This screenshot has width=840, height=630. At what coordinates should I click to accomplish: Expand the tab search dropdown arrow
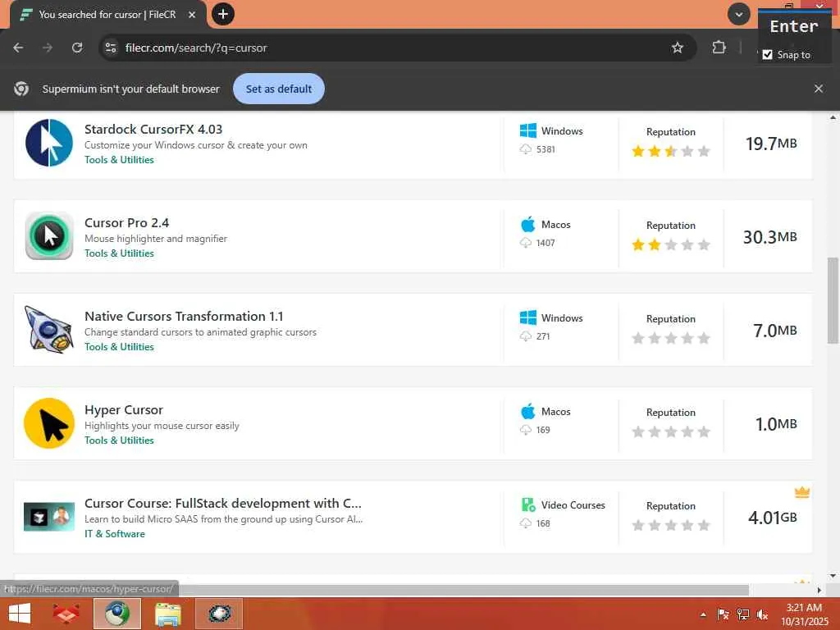pyautogui.click(x=738, y=14)
